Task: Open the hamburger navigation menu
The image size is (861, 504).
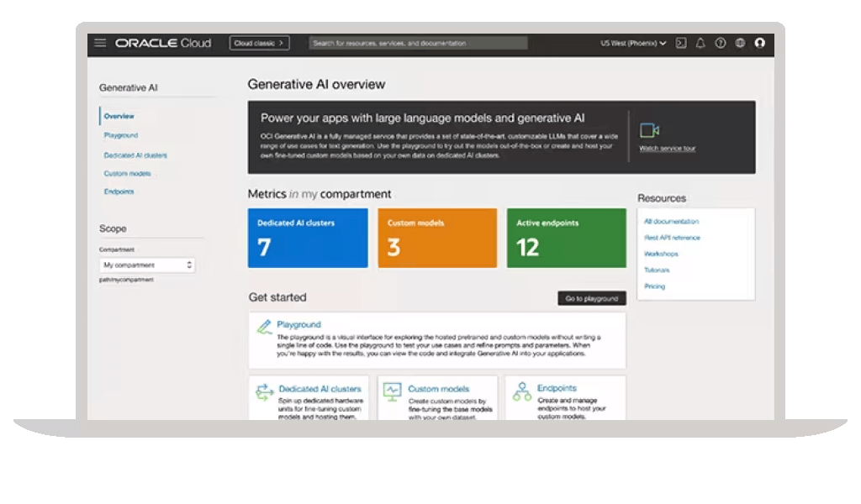Action: (x=100, y=43)
